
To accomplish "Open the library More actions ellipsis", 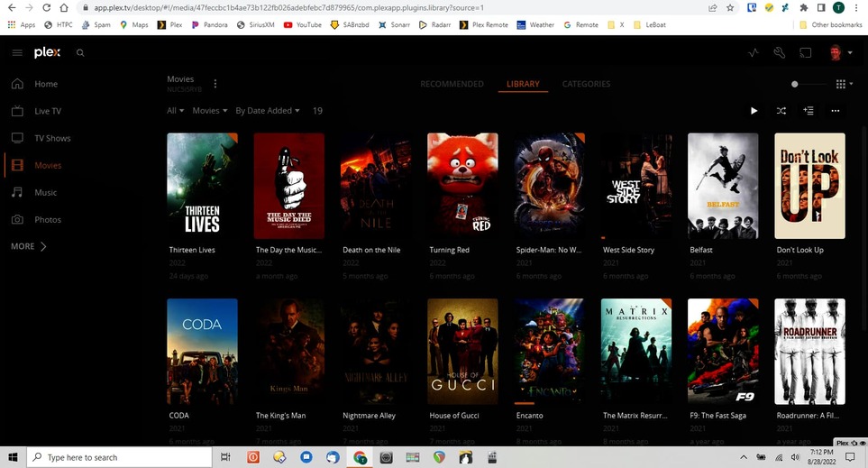I will tap(836, 111).
